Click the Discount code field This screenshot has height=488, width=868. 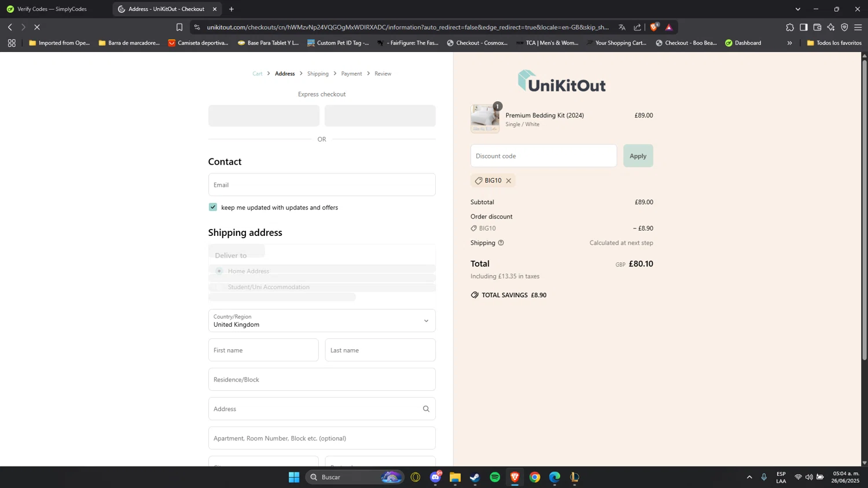point(543,156)
